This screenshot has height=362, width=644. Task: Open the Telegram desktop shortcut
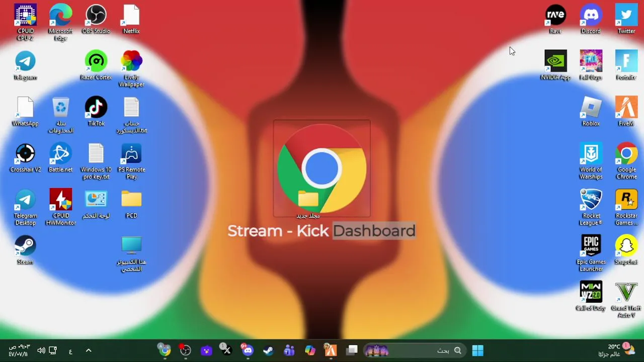[x=25, y=65]
